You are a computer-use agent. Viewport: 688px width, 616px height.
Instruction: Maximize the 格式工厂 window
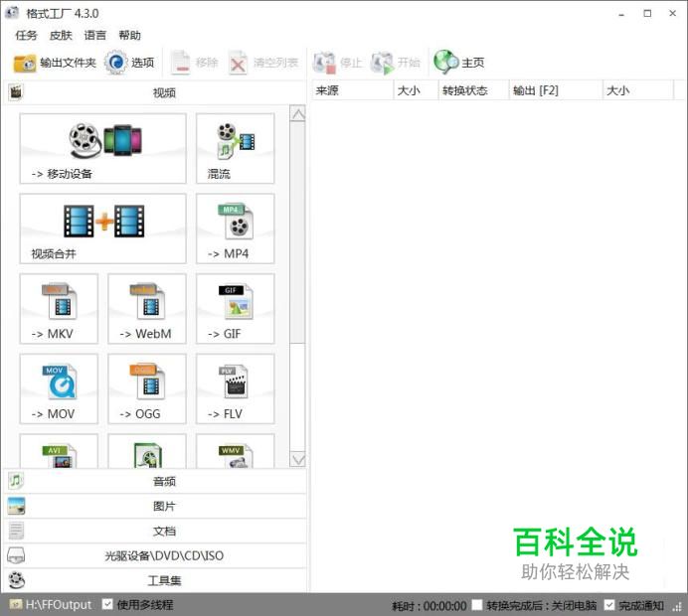pyautogui.click(x=647, y=14)
